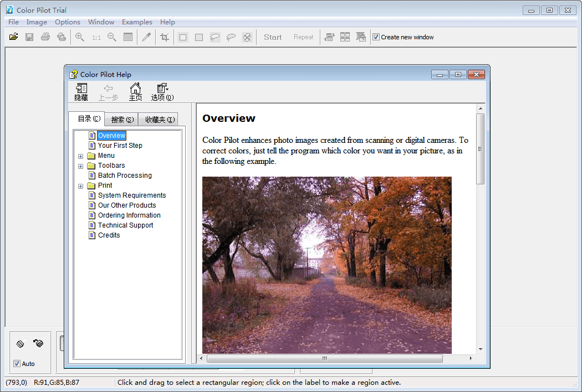Viewport: 582px width, 392px height.
Task: Click the scroll left arrow in help pane
Action: tap(201, 359)
